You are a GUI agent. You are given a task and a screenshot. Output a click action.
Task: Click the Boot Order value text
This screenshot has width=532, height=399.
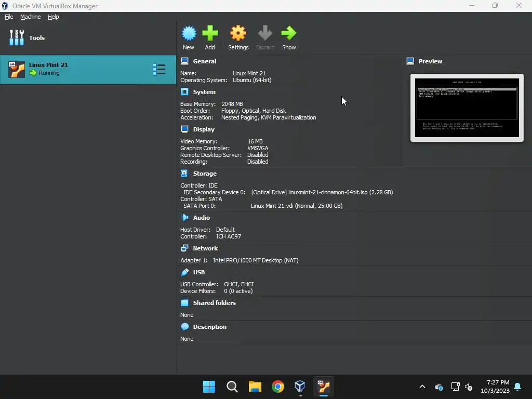click(x=254, y=111)
